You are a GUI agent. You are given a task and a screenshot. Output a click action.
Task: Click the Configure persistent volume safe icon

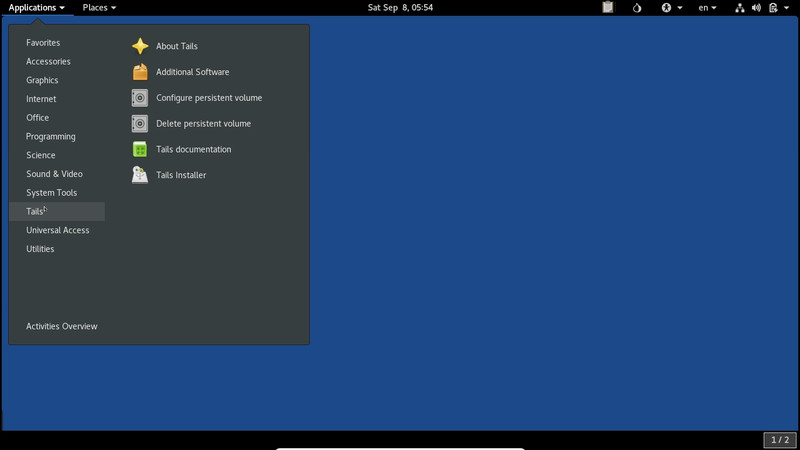tap(140, 98)
